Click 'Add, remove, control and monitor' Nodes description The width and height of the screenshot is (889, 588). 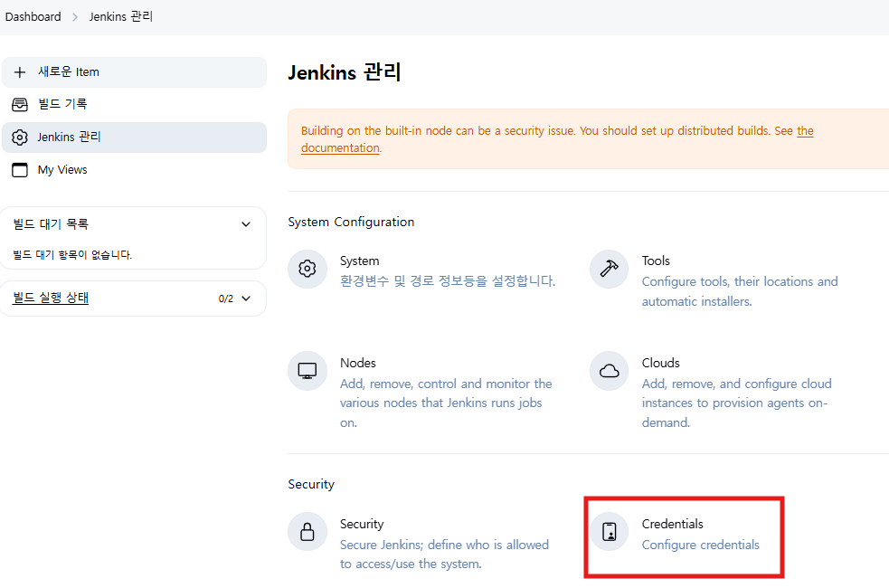click(446, 403)
